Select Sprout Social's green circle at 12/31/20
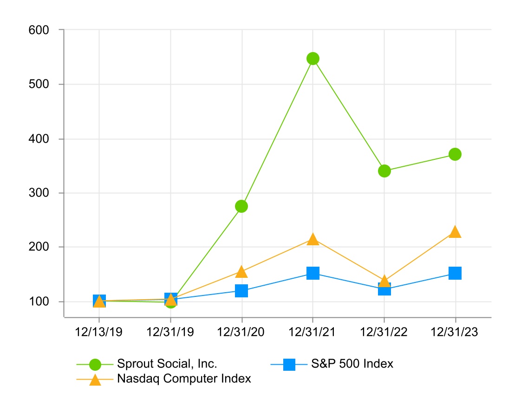This screenshot has height=420, width=521. [x=241, y=206]
